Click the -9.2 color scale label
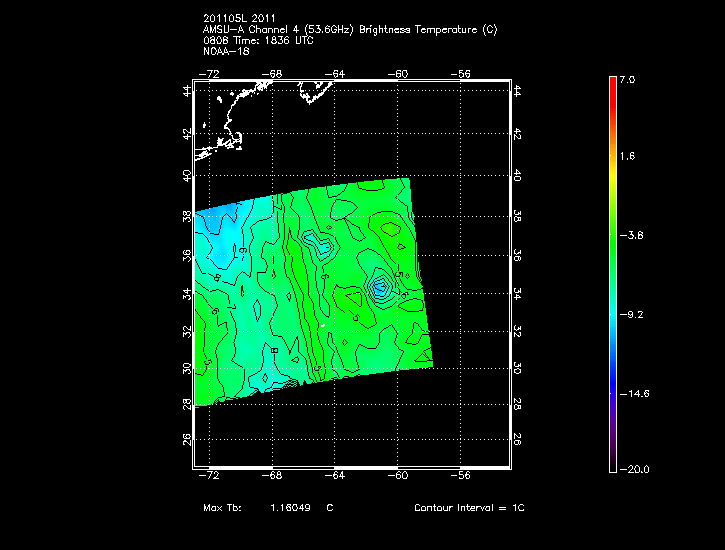 click(x=629, y=314)
